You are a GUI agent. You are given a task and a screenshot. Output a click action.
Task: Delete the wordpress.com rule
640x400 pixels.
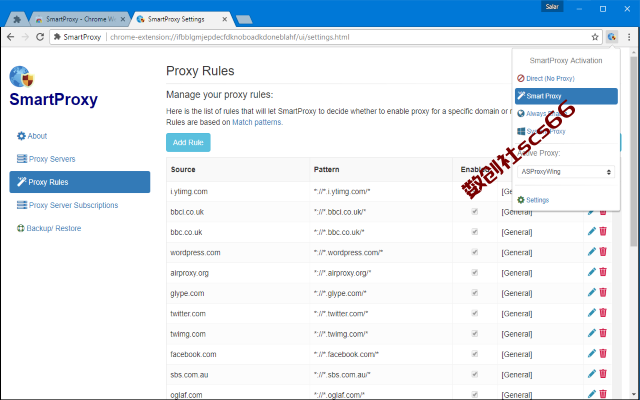pyautogui.click(x=603, y=252)
